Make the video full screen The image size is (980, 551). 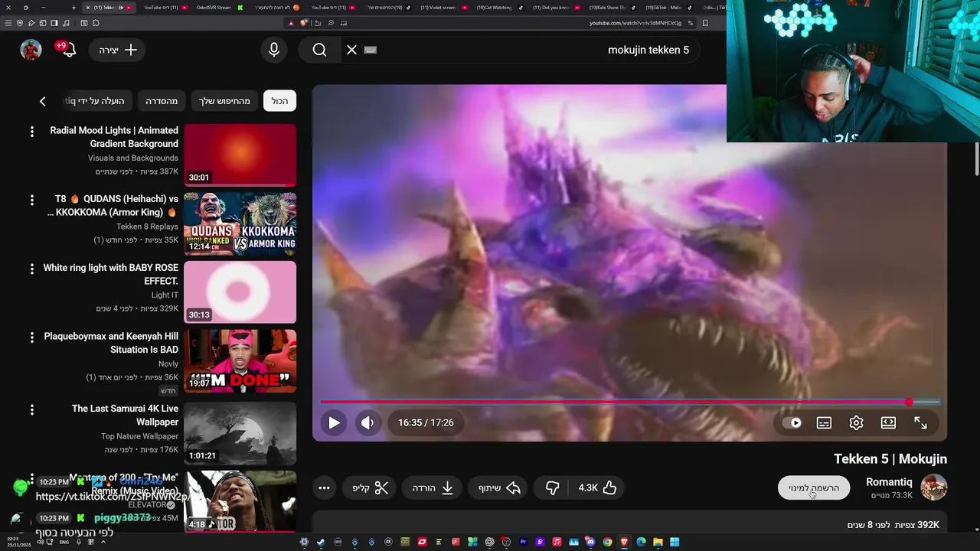click(920, 422)
